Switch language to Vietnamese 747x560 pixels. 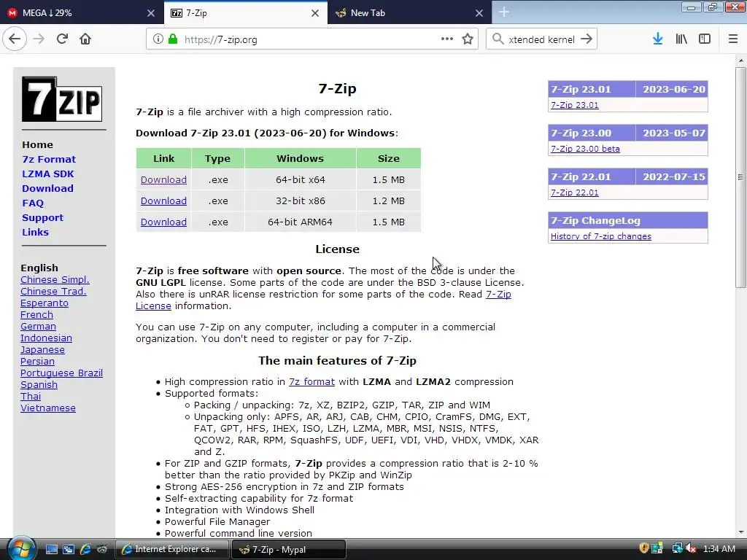48,408
